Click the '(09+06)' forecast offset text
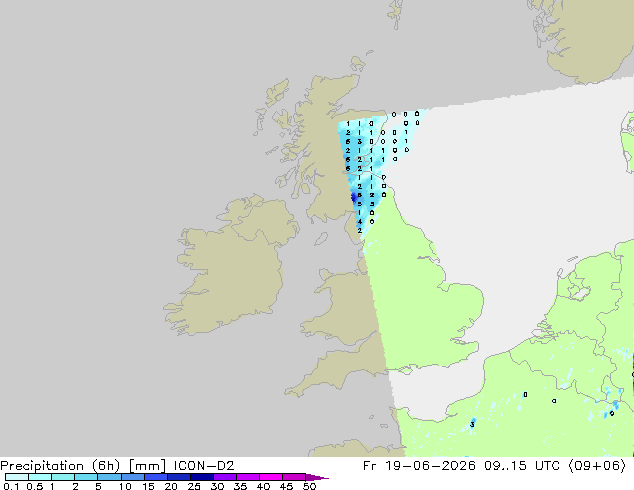The width and height of the screenshot is (634, 490). point(597,466)
